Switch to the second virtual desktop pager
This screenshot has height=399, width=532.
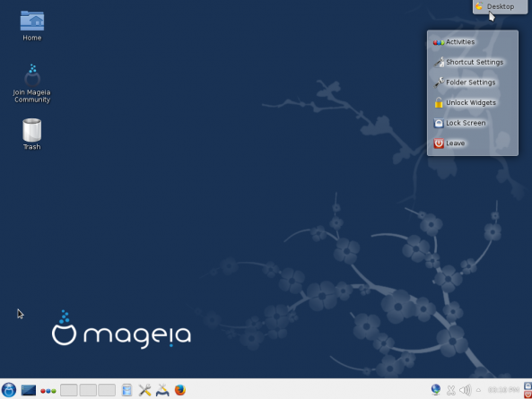88,390
